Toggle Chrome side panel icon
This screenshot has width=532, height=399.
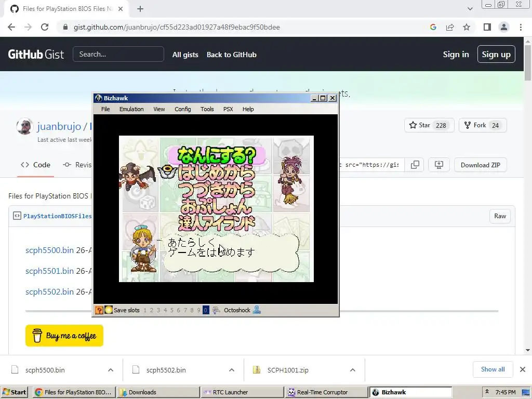[x=487, y=27]
